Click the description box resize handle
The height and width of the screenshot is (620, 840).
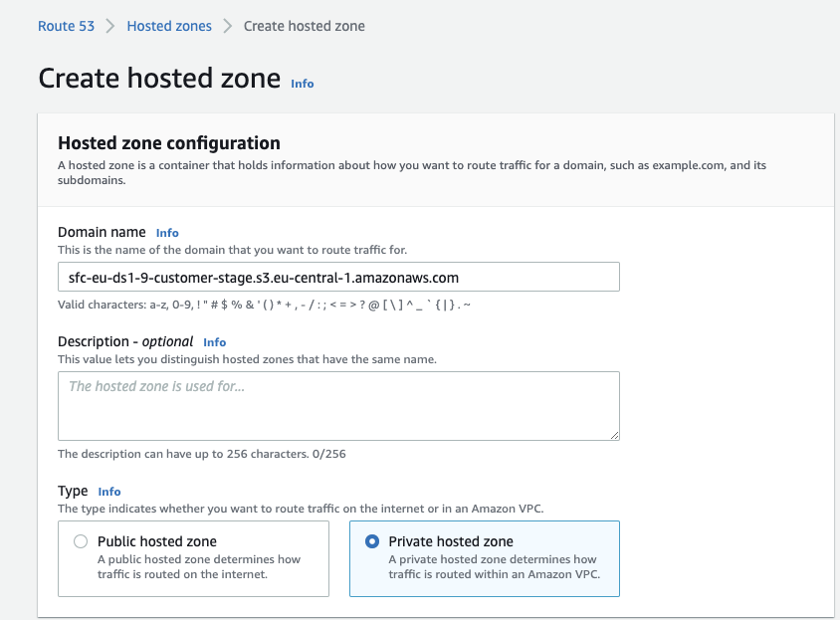[614, 435]
